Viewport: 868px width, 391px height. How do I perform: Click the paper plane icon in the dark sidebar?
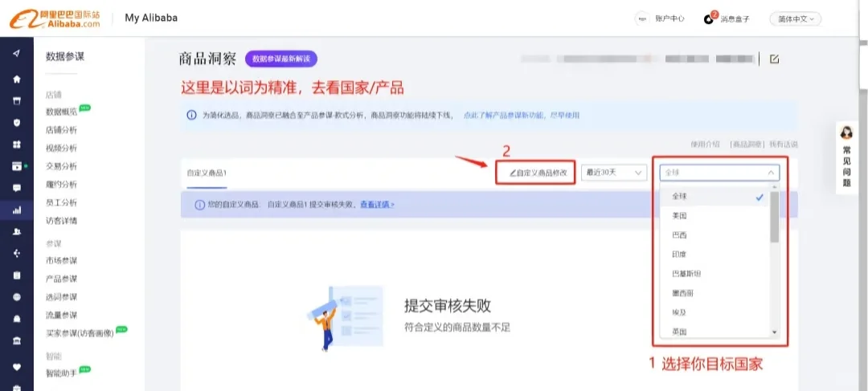tap(17, 54)
